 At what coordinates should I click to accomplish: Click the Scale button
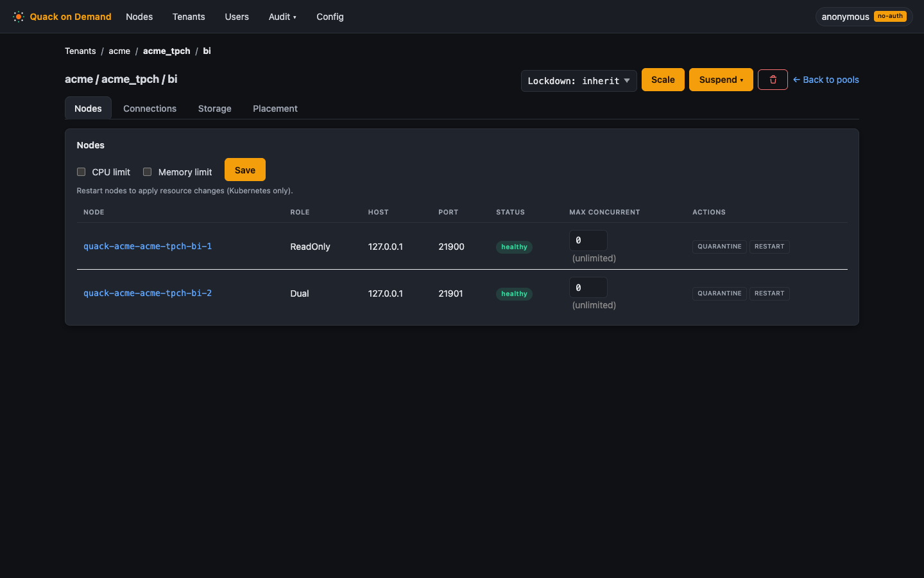coord(663,80)
